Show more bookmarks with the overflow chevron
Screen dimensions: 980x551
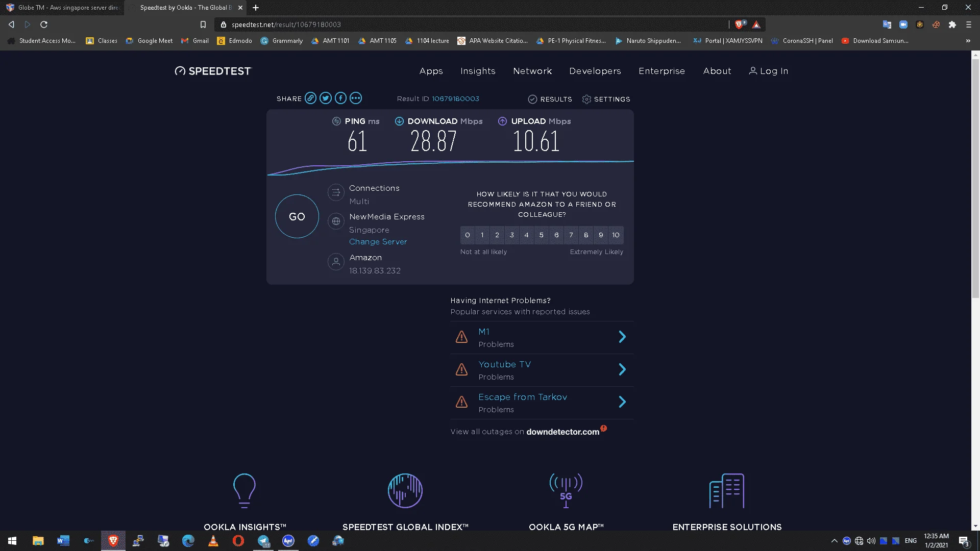pyautogui.click(x=968, y=41)
